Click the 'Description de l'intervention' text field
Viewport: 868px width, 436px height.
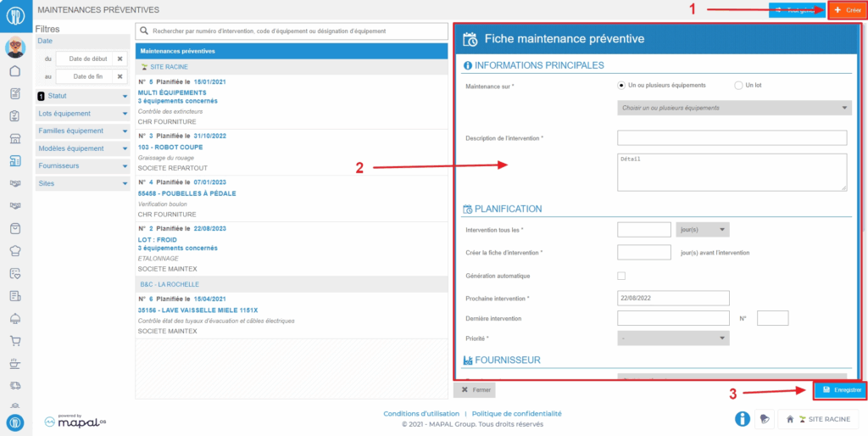[732, 137]
